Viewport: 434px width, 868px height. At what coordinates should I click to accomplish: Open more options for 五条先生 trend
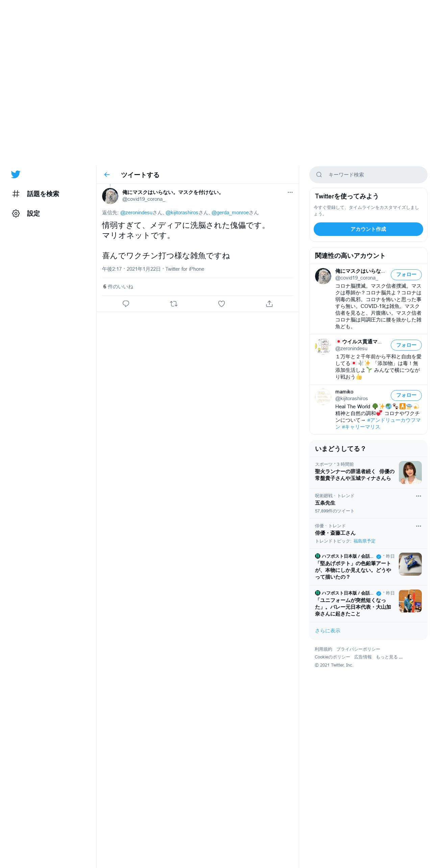(x=418, y=496)
